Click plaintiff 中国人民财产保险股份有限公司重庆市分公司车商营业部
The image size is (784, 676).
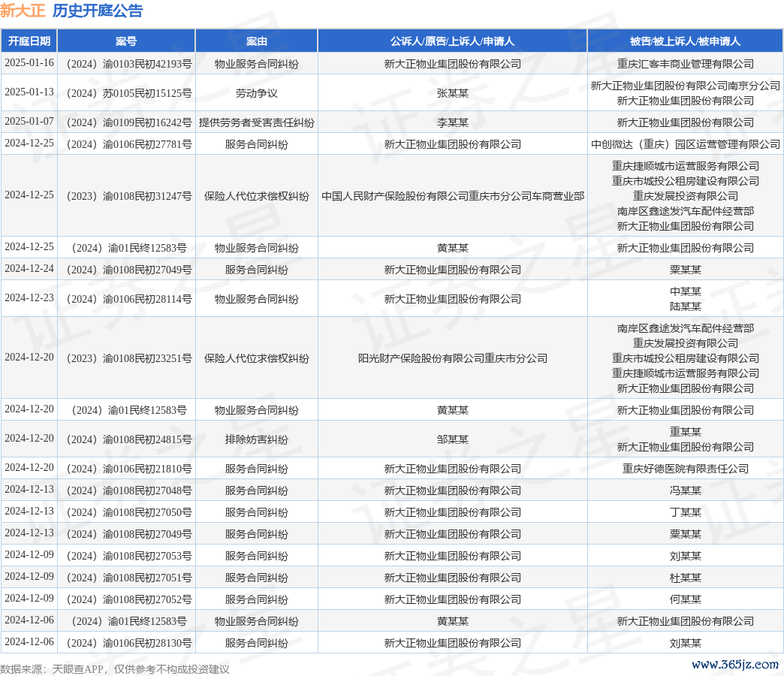click(x=453, y=197)
